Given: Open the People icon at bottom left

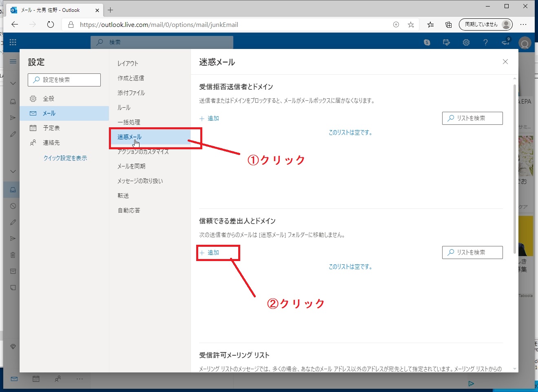Looking at the screenshot, I should coord(58,379).
